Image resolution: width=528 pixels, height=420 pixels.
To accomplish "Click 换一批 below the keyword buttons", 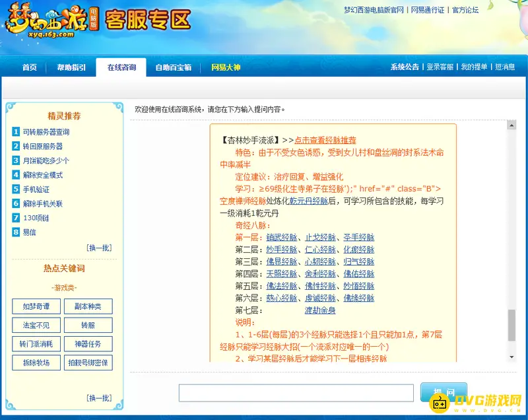I will [99, 398].
